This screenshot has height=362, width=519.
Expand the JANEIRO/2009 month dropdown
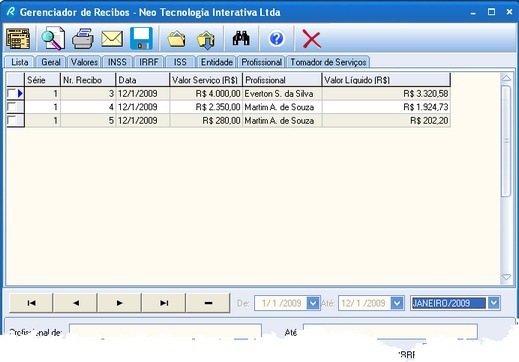click(x=493, y=303)
